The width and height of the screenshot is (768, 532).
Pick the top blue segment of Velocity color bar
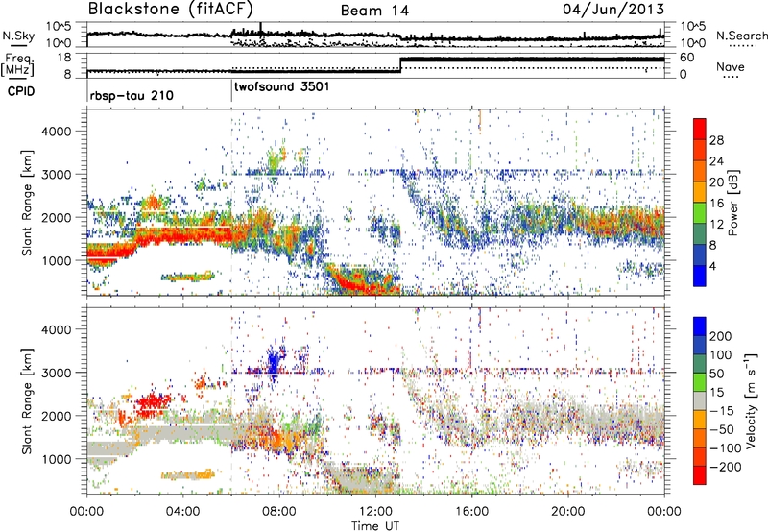[x=700, y=326]
